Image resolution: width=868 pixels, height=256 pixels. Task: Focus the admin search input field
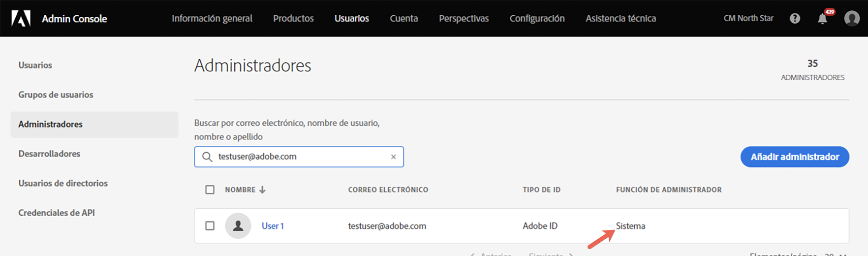pos(299,157)
